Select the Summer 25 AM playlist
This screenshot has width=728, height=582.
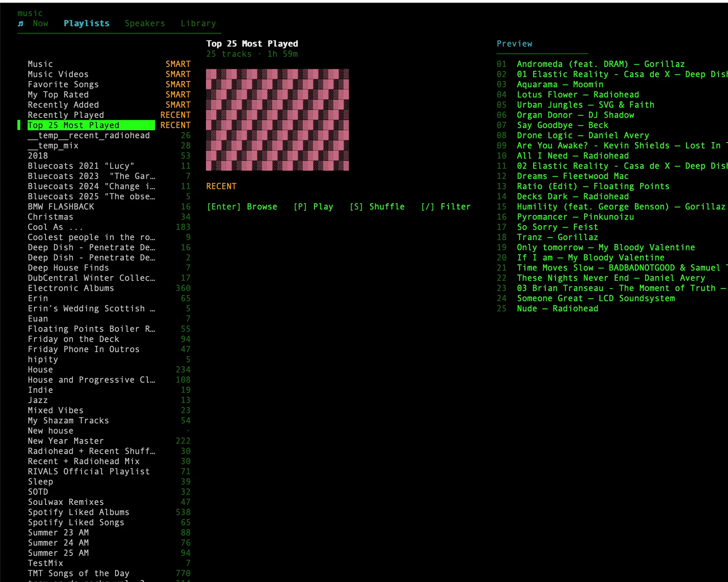[x=109, y=553]
